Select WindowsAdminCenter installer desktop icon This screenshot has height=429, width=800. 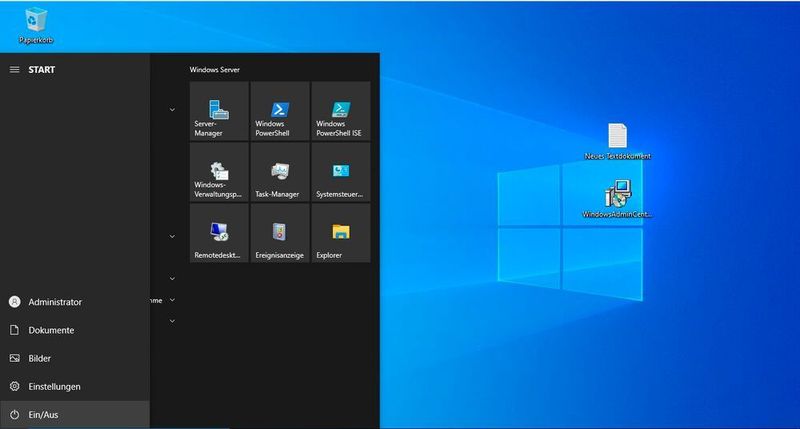click(x=617, y=199)
